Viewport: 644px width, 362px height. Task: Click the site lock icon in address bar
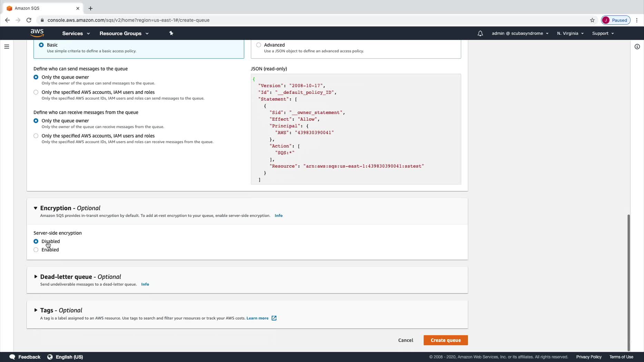click(42, 20)
